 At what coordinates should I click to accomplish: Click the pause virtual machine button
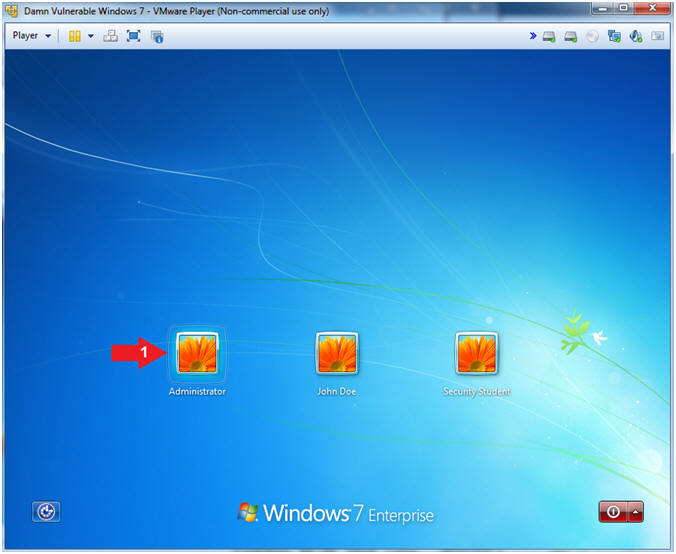[75, 36]
